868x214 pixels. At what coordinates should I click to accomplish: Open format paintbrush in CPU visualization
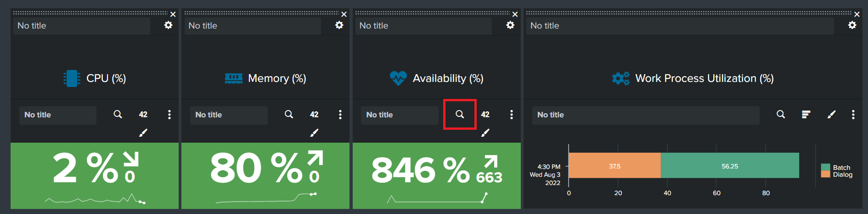pos(143,133)
